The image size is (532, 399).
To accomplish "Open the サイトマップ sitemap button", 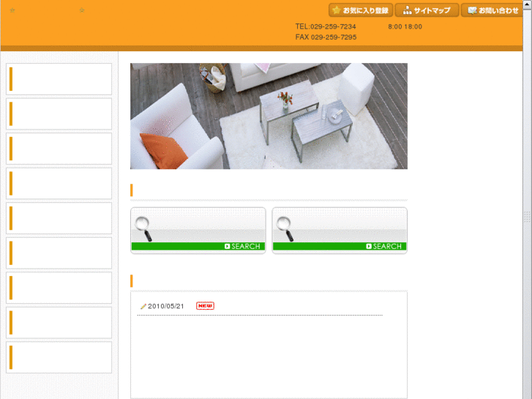I will coord(427,10).
